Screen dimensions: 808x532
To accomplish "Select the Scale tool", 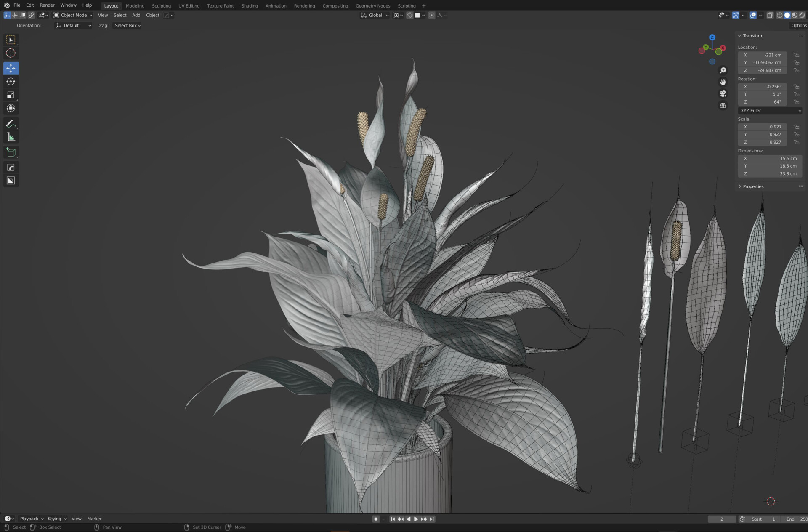I will point(11,95).
